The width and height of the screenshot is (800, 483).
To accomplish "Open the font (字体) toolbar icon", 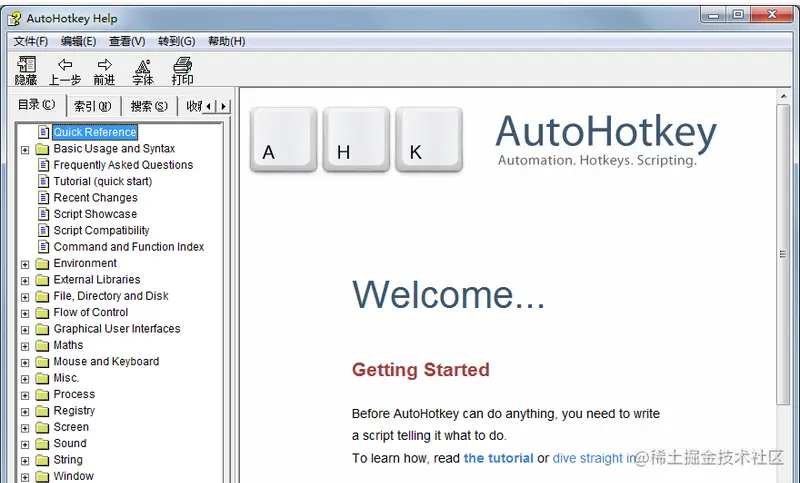I will point(143,66).
